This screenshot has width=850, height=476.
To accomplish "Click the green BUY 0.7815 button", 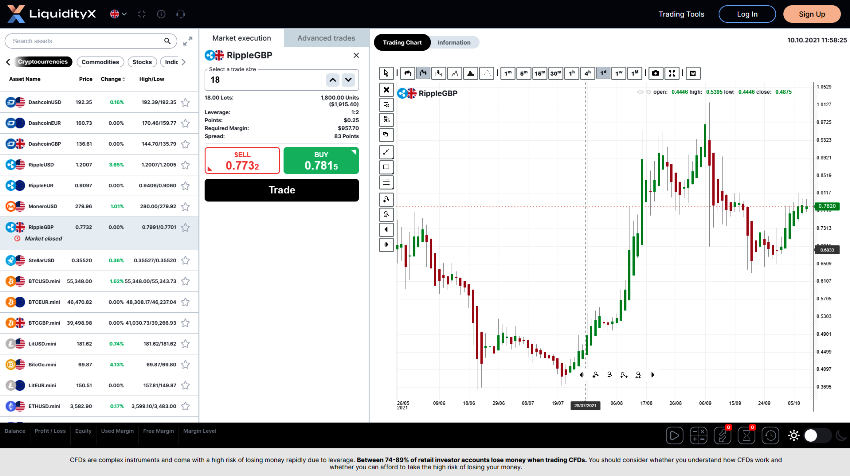I will click(x=321, y=160).
